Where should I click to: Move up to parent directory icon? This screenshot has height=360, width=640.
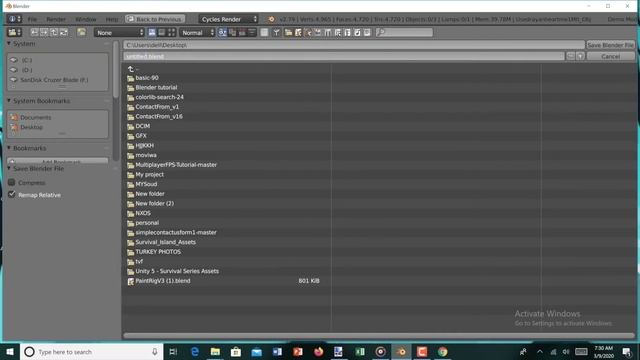click(x=54, y=32)
